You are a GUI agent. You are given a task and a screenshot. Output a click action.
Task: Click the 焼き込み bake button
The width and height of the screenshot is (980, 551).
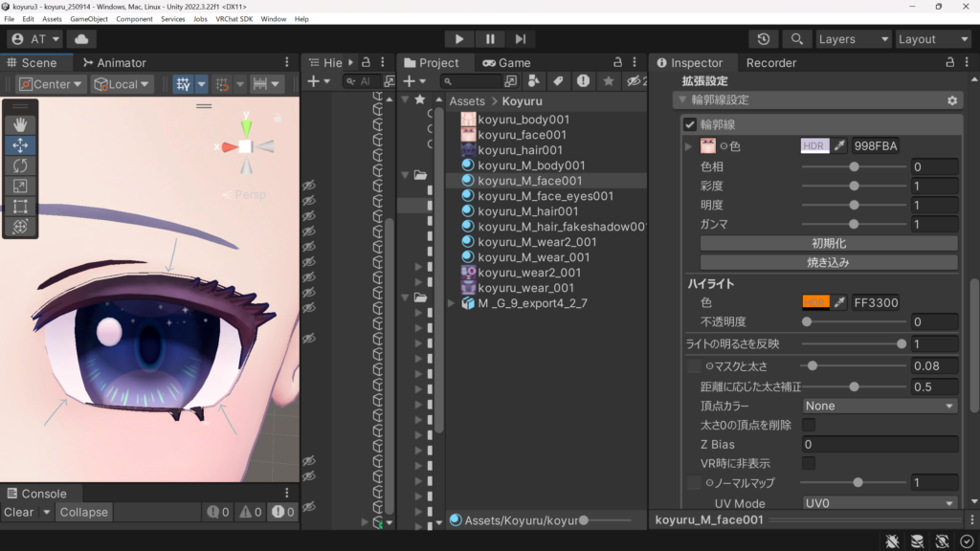[x=829, y=262]
